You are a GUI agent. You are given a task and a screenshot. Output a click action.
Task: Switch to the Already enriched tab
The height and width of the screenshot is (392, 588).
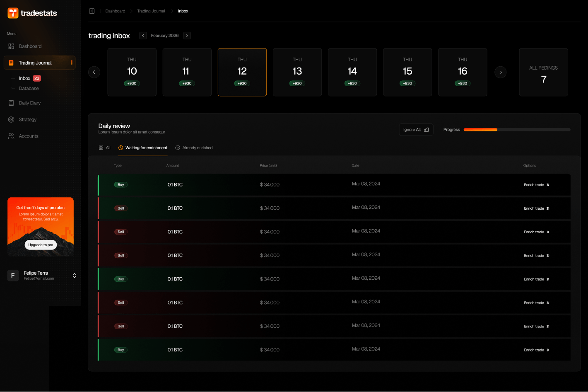(x=194, y=148)
